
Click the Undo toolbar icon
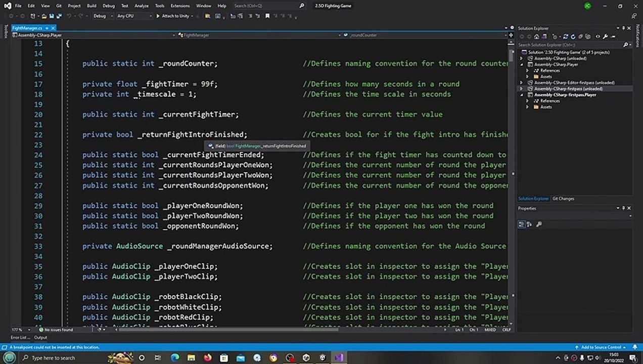pos(69,16)
